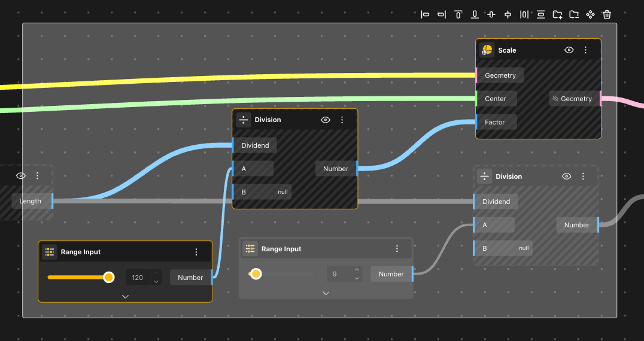Image resolution: width=644 pixels, height=341 pixels.
Task: Toggle the eye icon on the Scale node
Action: tap(569, 50)
